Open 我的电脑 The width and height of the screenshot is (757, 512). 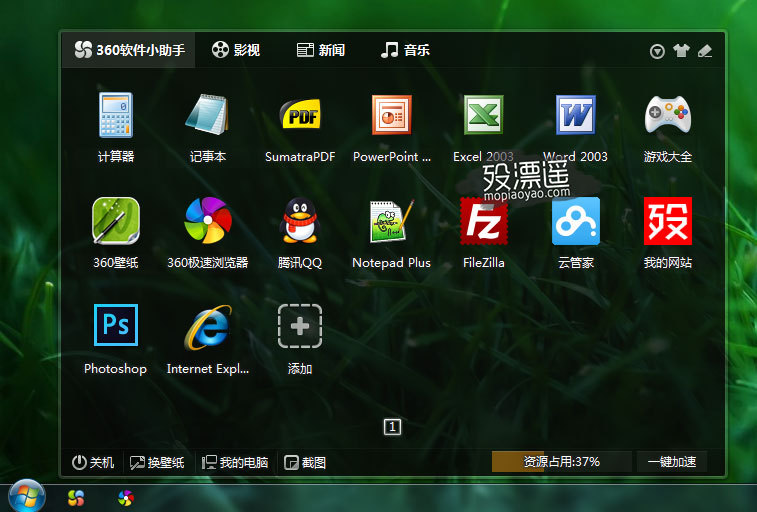tap(235, 462)
